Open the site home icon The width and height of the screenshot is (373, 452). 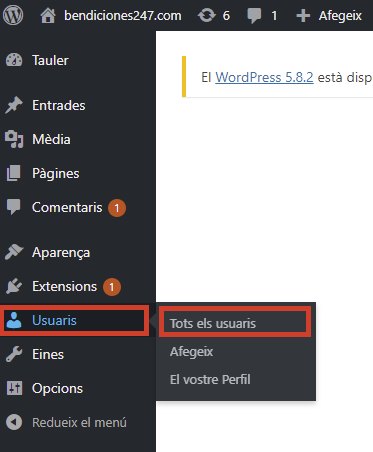coord(48,16)
